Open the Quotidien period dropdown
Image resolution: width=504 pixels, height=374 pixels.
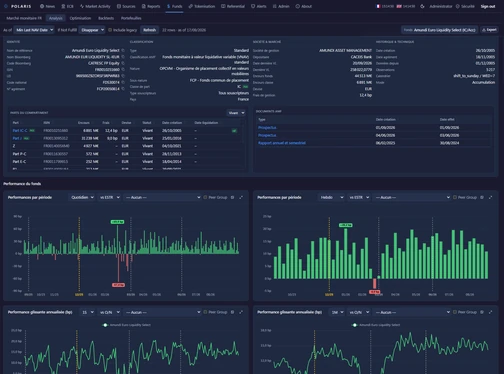tap(82, 197)
